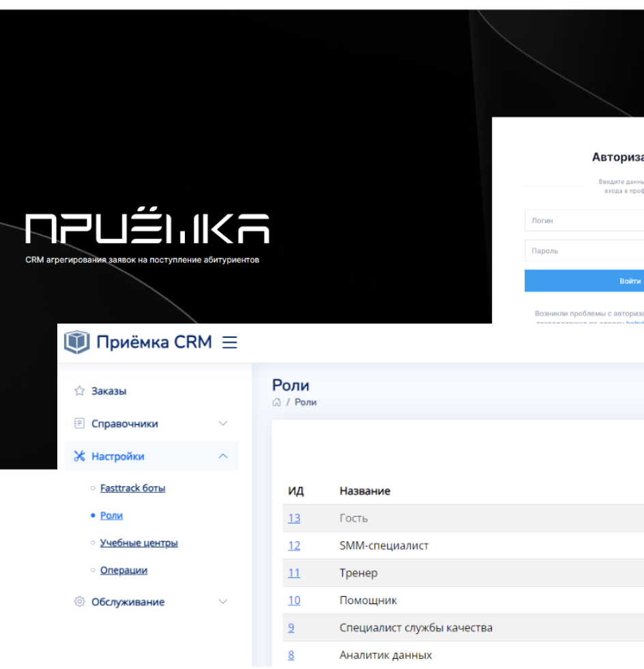Screen dimensions: 644x669
Task: Open Учебные центры link
Action: pyautogui.click(x=139, y=543)
